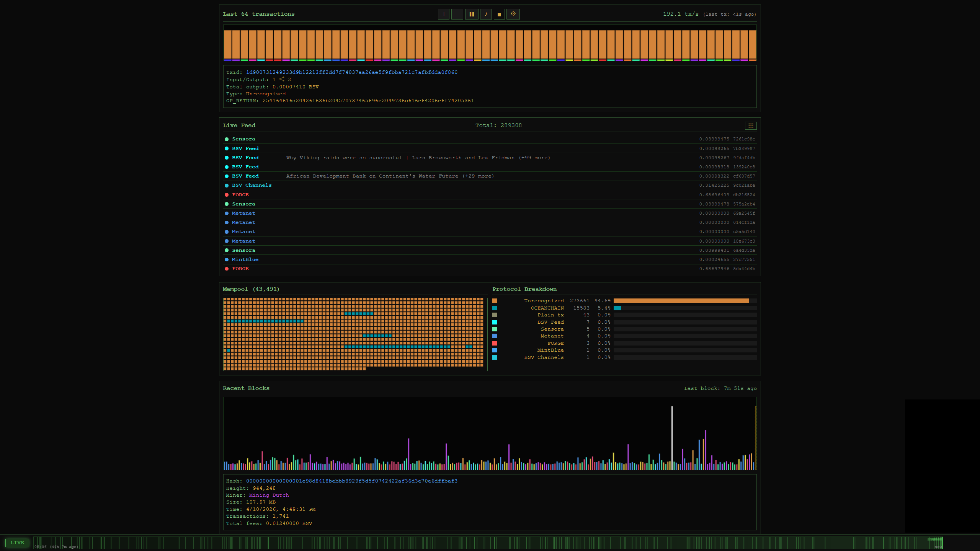Select the BSV Feed row 7b389987

coord(490,148)
